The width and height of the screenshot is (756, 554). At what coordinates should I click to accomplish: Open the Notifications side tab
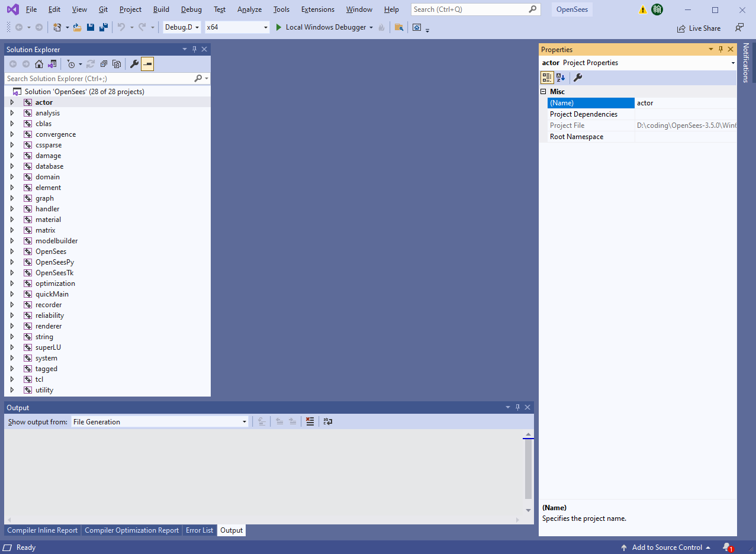pyautogui.click(x=745, y=63)
